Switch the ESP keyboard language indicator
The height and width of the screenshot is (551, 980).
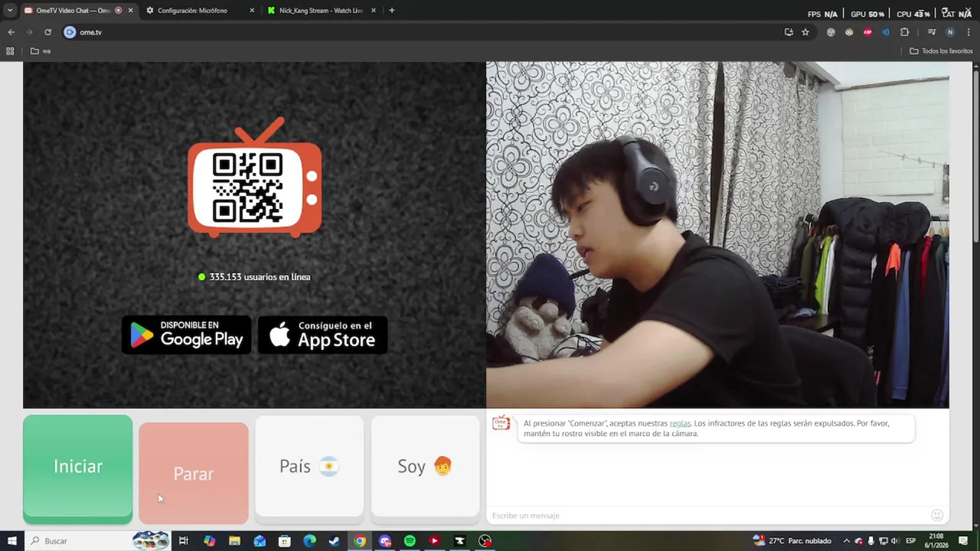point(911,541)
